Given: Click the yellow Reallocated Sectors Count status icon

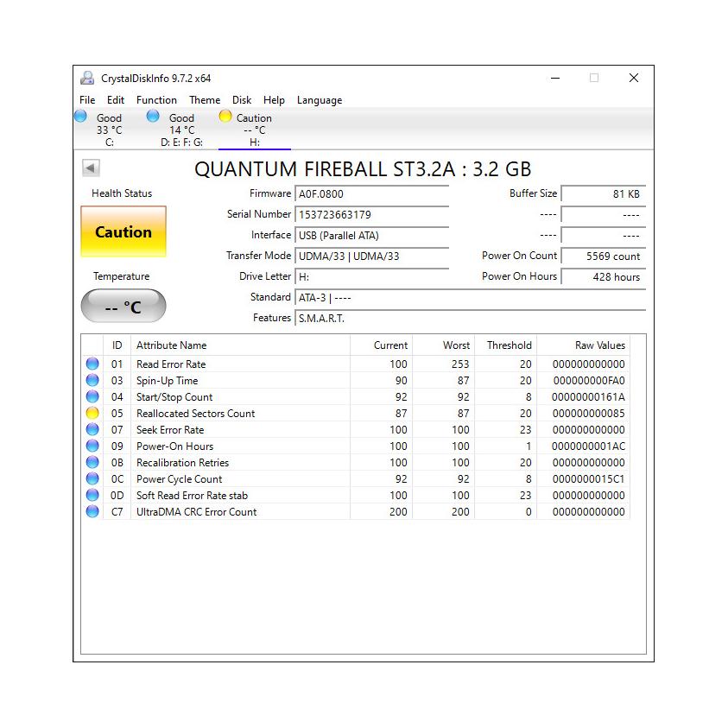Looking at the screenshot, I should (92, 414).
